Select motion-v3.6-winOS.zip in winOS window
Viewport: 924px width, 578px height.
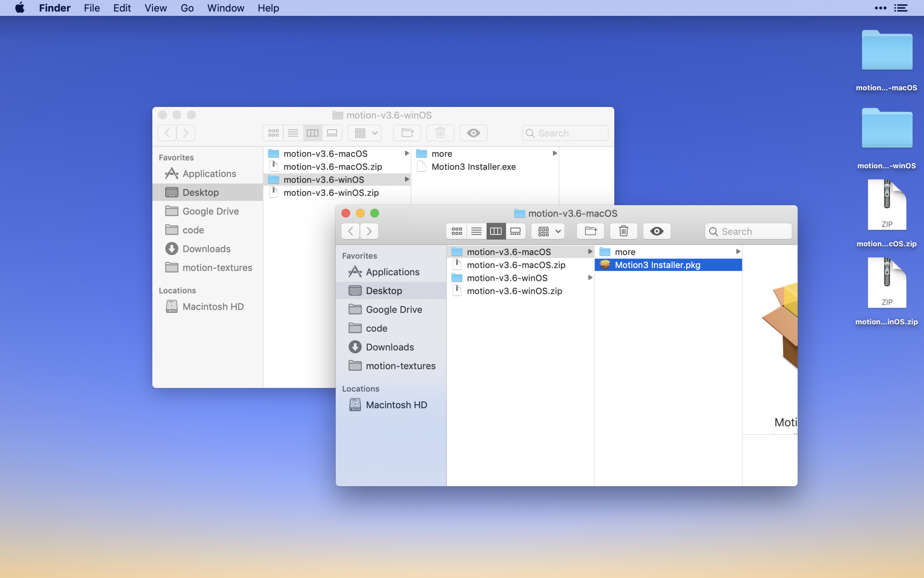(337, 192)
